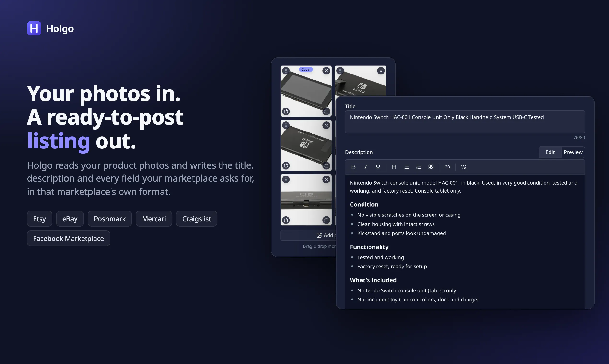The width and height of the screenshot is (609, 364).
Task: Rotate the USB-C port photo left
Action: 286,220
